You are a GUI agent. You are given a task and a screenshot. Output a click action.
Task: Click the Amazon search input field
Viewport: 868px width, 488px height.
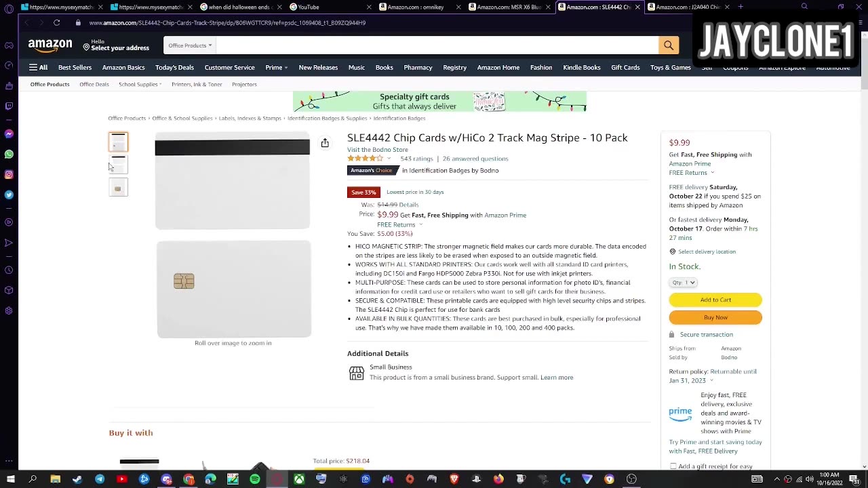tap(437, 45)
